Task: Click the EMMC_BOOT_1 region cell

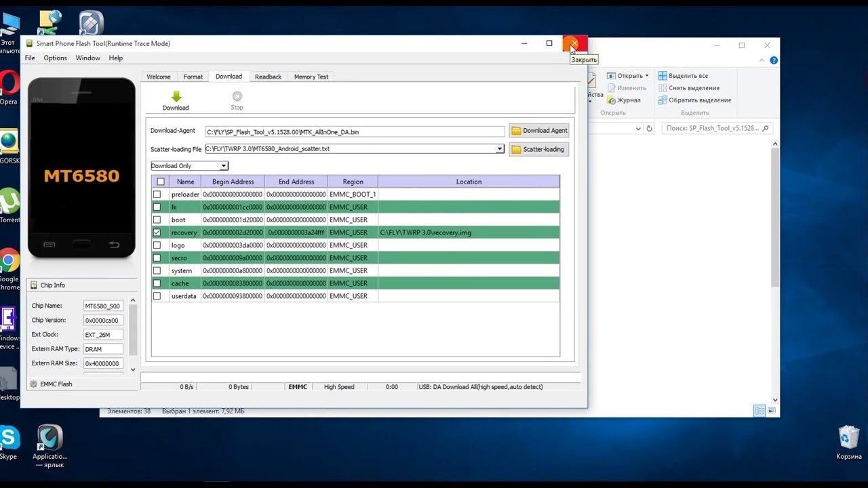Action: pyautogui.click(x=353, y=195)
